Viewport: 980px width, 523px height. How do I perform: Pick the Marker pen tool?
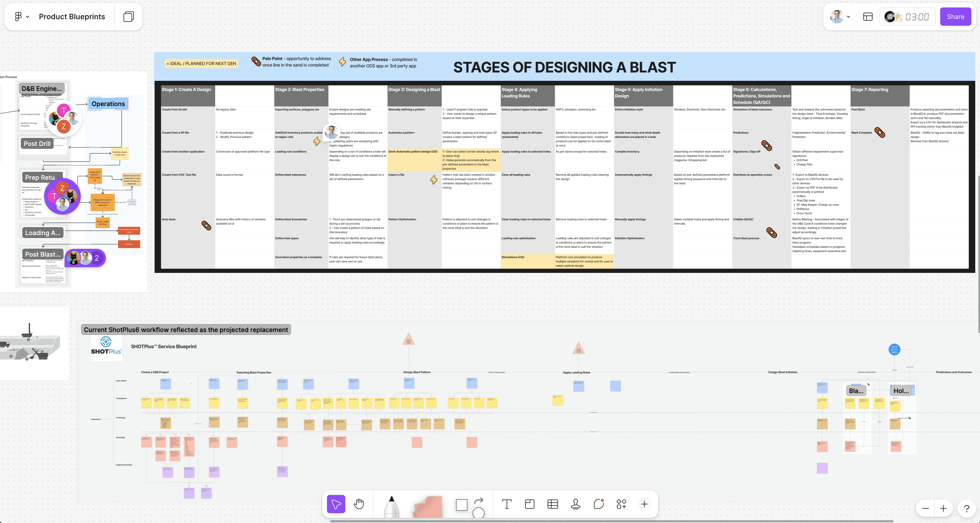tap(391, 506)
